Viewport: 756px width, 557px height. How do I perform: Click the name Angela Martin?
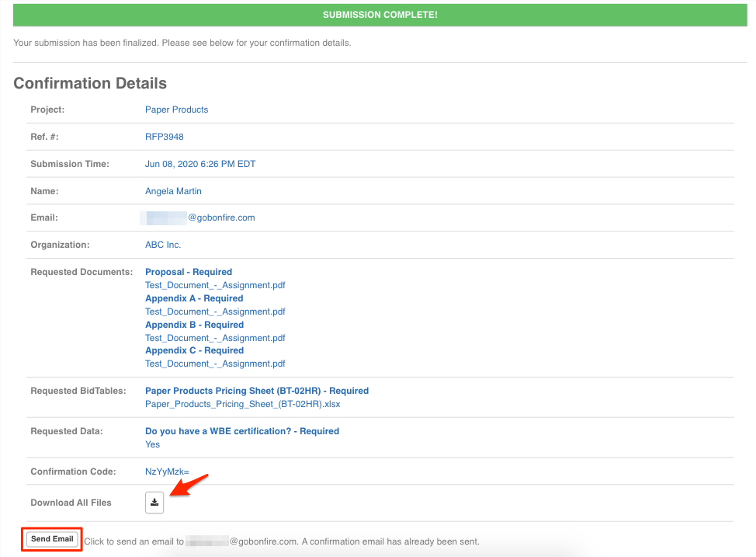(173, 191)
